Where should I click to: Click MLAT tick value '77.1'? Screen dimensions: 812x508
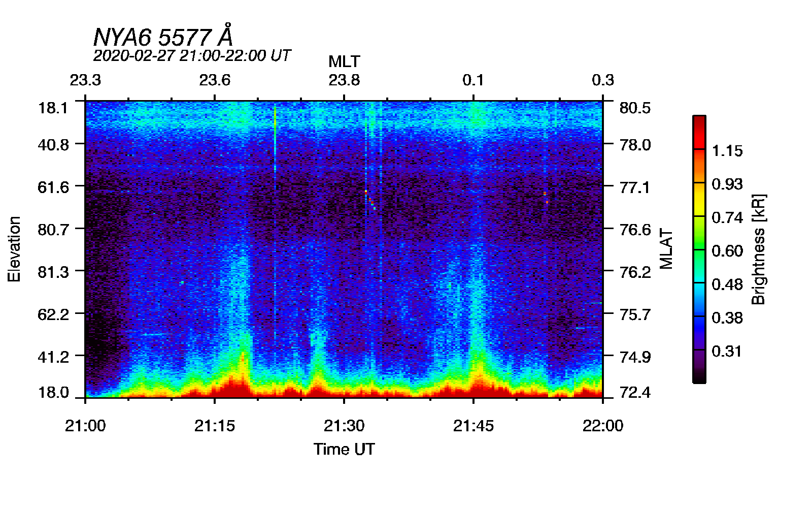[635, 187]
